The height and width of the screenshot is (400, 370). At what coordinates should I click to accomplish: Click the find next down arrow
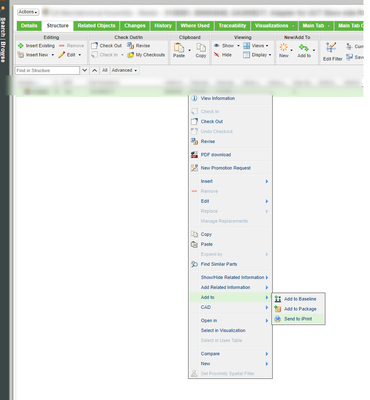[x=85, y=70]
